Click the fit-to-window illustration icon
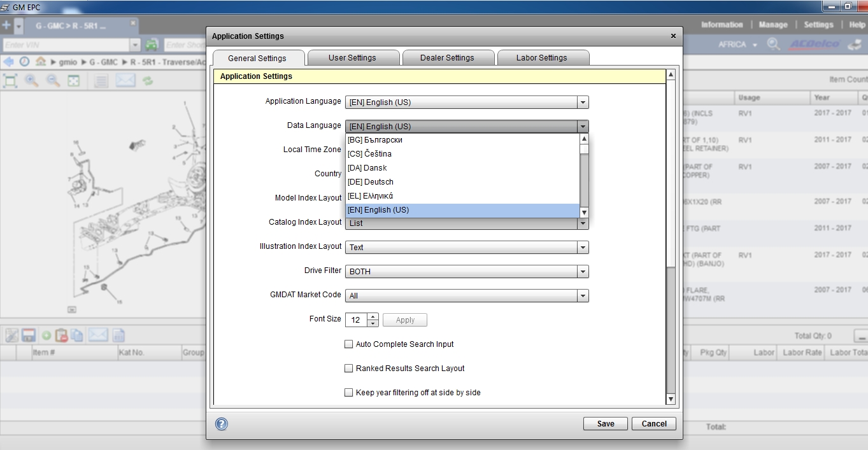 point(10,81)
